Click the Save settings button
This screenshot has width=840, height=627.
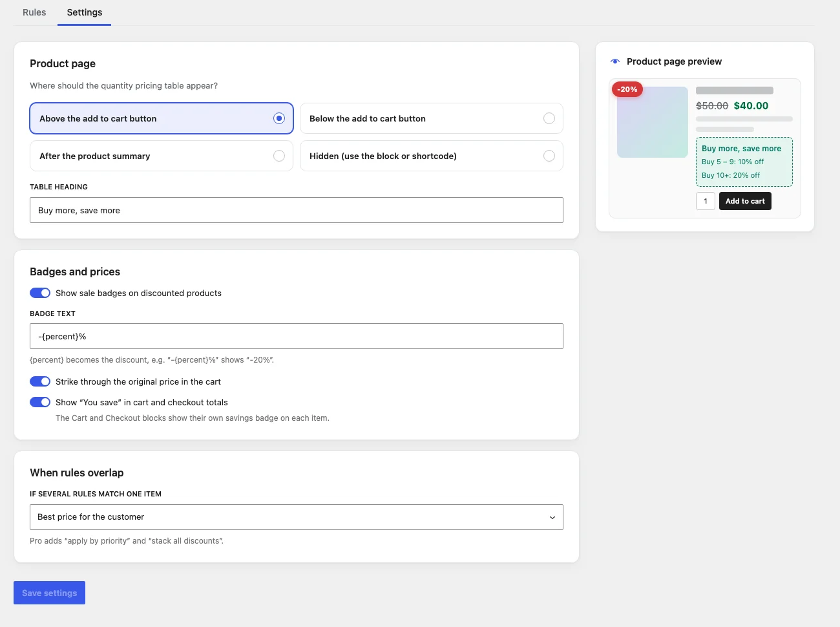49,593
